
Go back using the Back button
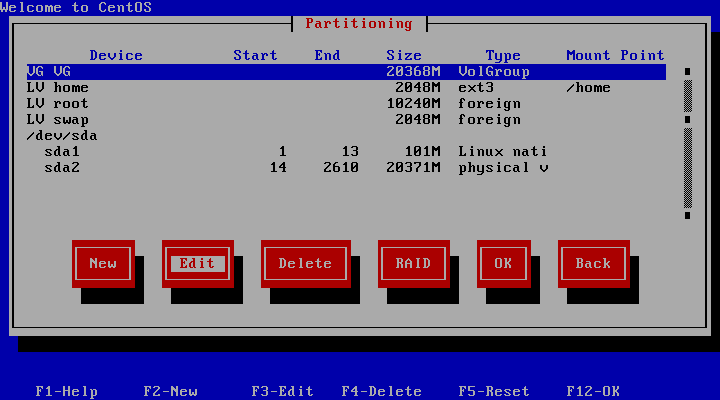[x=594, y=264]
